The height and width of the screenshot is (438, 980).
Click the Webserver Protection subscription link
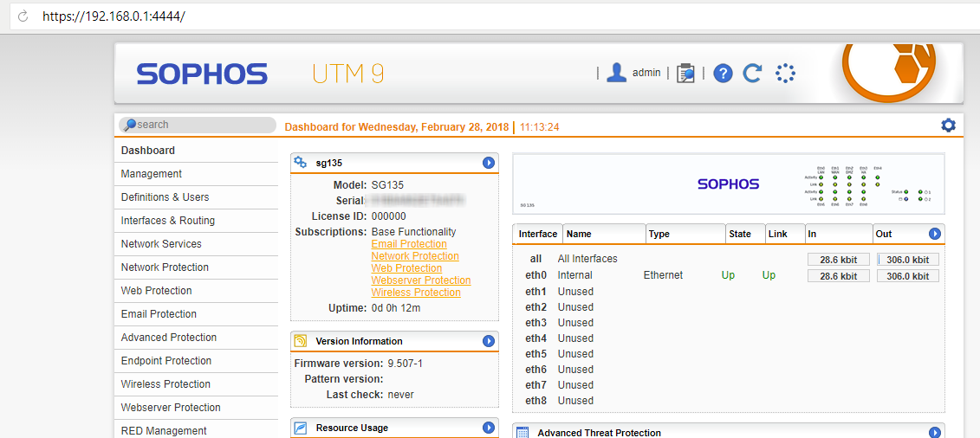420,280
